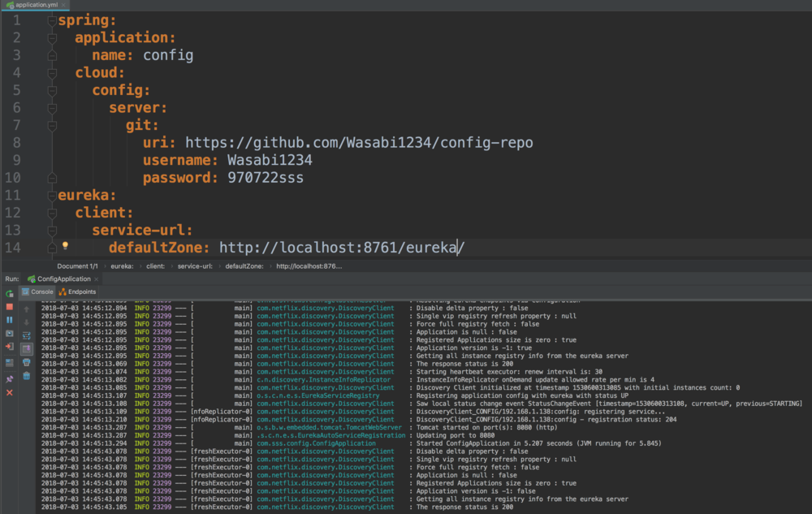Click the red X close icon in Run sidebar

point(10,393)
